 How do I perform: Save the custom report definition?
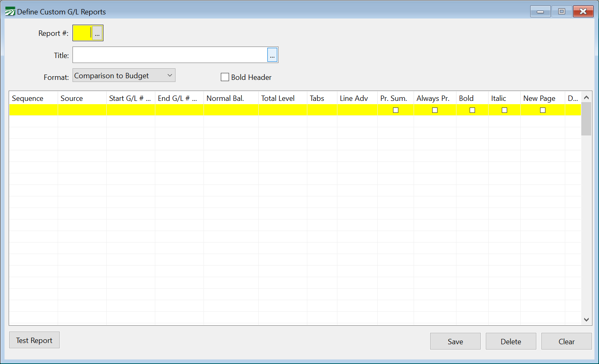coord(455,341)
